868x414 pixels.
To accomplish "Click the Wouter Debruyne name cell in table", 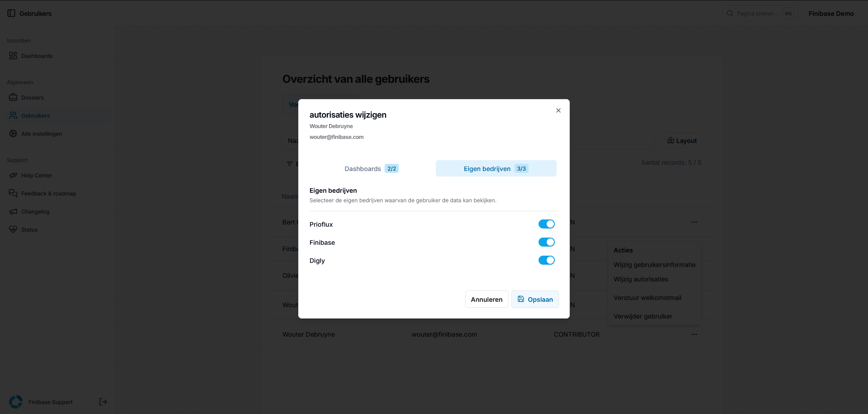I will point(309,334).
